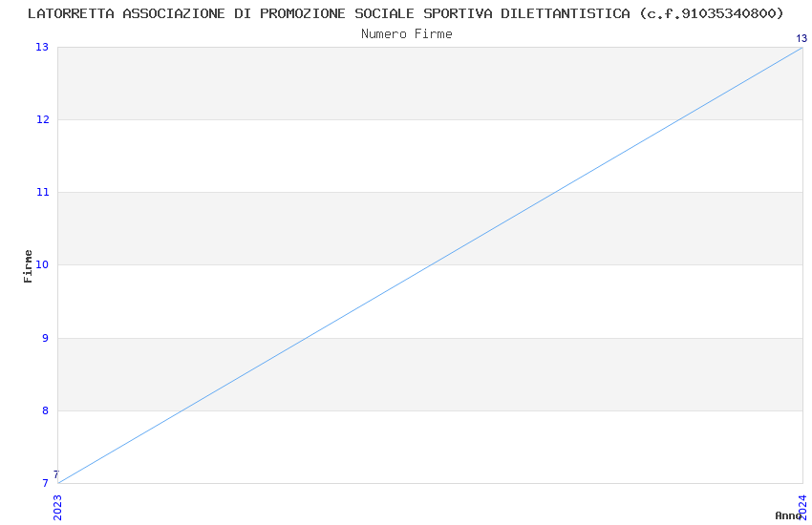Click the data label 13 above the line's end
812x525 pixels.
tap(801, 38)
